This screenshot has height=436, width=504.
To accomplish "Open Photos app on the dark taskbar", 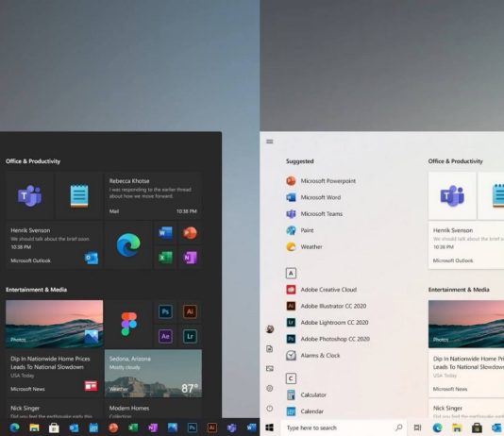I will click(x=173, y=428).
